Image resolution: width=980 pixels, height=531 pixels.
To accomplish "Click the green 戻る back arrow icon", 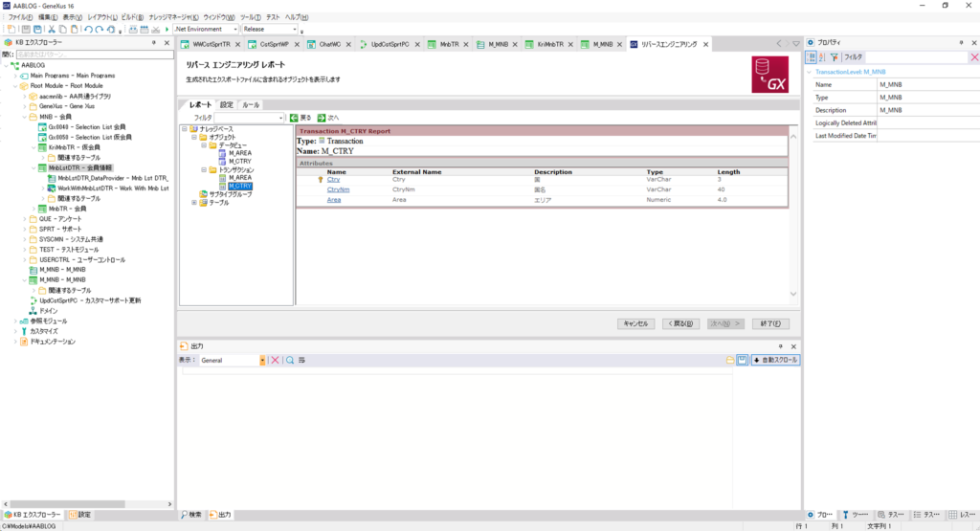I will pyautogui.click(x=295, y=118).
